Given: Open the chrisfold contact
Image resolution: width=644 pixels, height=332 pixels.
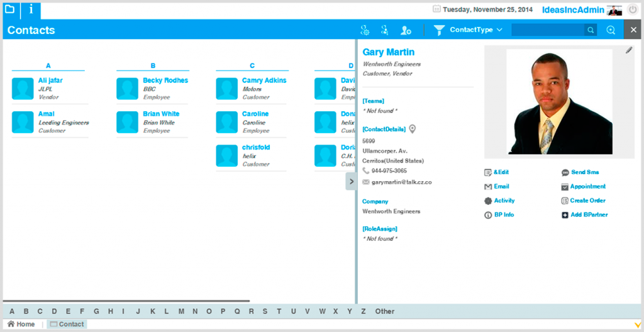Looking at the screenshot, I should click(256, 147).
